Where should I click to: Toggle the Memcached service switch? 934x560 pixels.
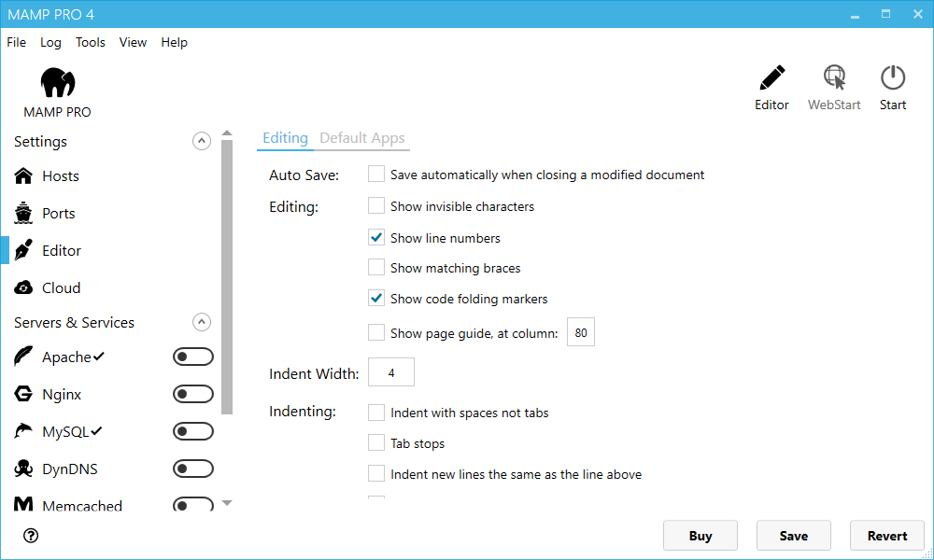(x=193, y=505)
